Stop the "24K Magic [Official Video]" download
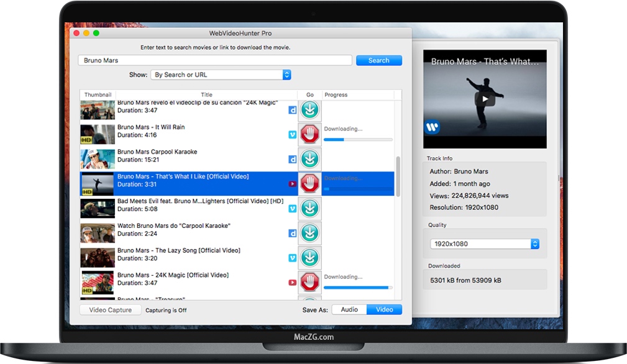The width and height of the screenshot is (627, 364). tap(309, 282)
